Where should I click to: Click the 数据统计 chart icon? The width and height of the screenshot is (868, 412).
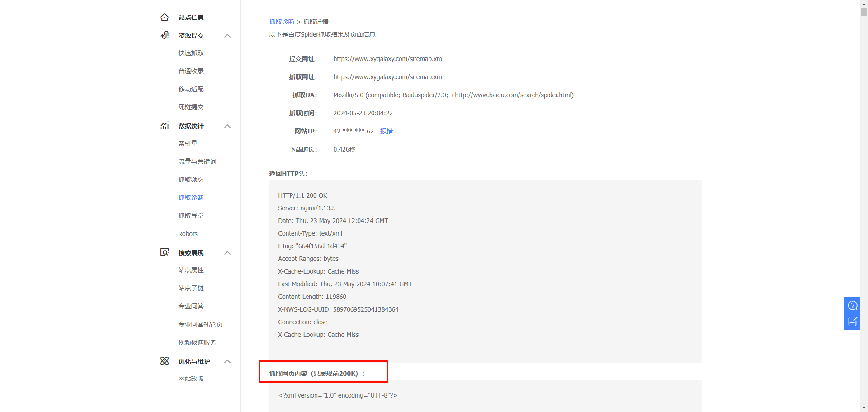[165, 126]
